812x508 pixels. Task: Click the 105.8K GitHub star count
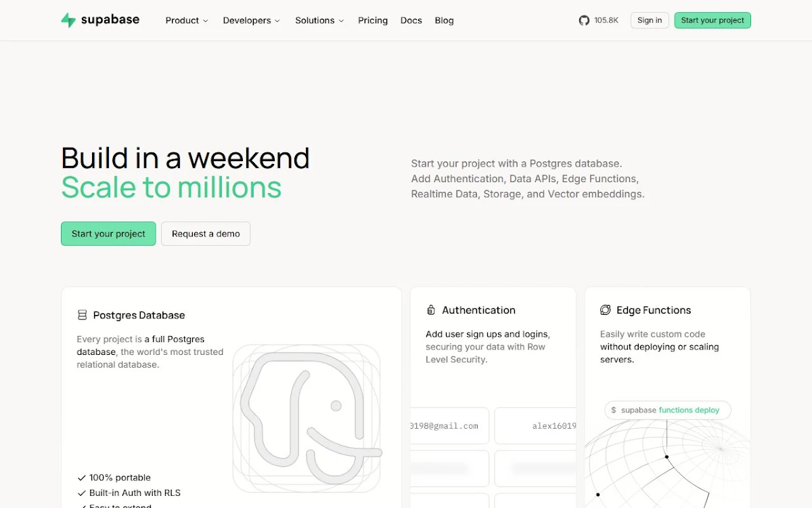[606, 20]
